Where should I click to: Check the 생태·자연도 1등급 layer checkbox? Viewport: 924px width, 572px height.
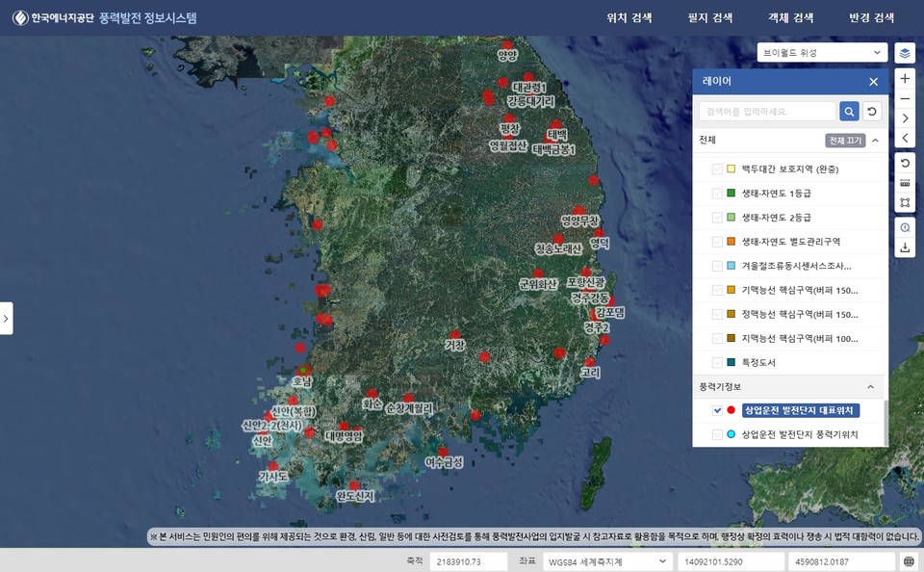click(x=717, y=194)
